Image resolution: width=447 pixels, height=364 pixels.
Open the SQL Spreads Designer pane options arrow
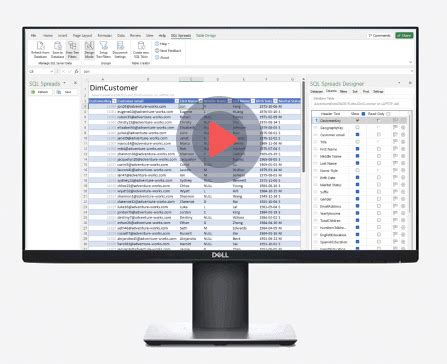point(399,83)
